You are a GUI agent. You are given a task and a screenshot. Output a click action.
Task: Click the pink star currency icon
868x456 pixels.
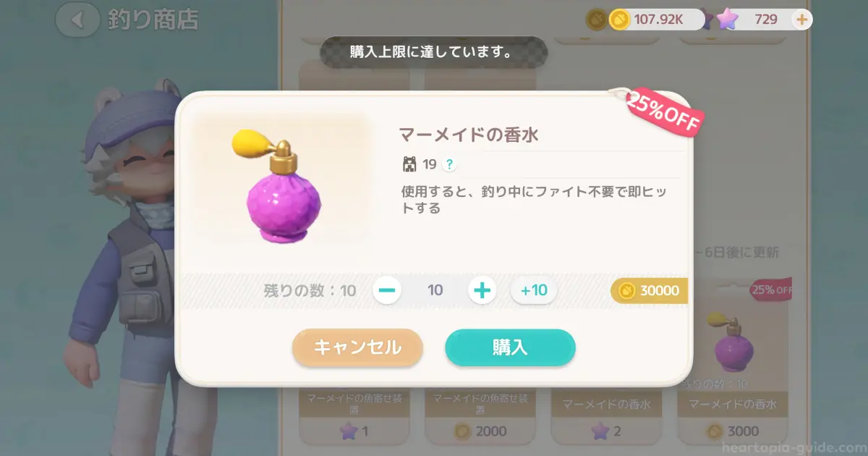click(x=726, y=20)
